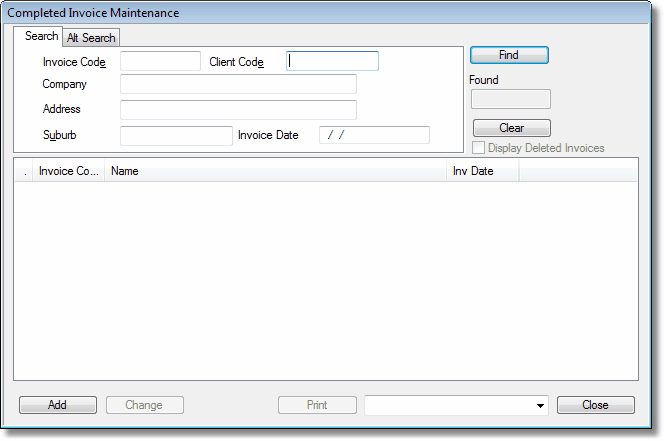Open the dropdown beside the Print button
The height and width of the screenshot is (441, 664).
[x=541, y=405]
